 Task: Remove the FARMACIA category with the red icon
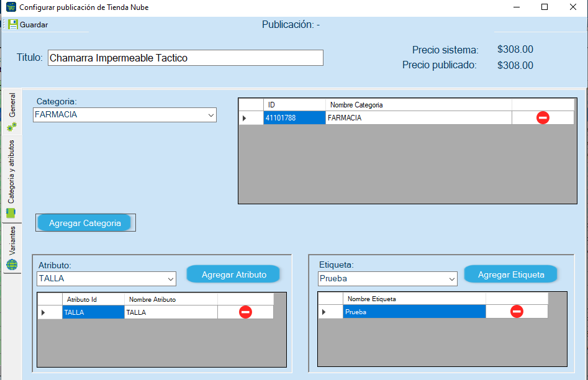(x=543, y=118)
